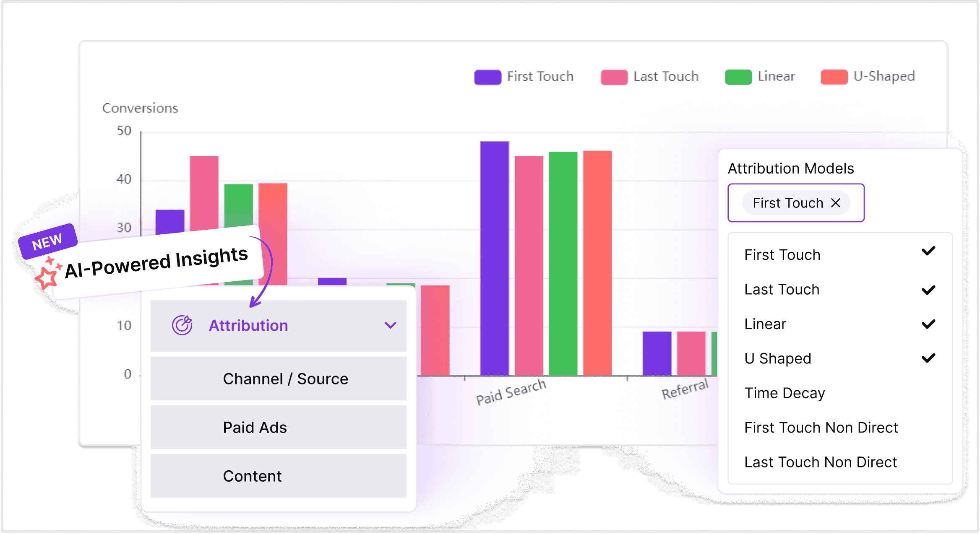Open the Attribution Models selector dropdown
The height and width of the screenshot is (534, 980).
click(797, 202)
